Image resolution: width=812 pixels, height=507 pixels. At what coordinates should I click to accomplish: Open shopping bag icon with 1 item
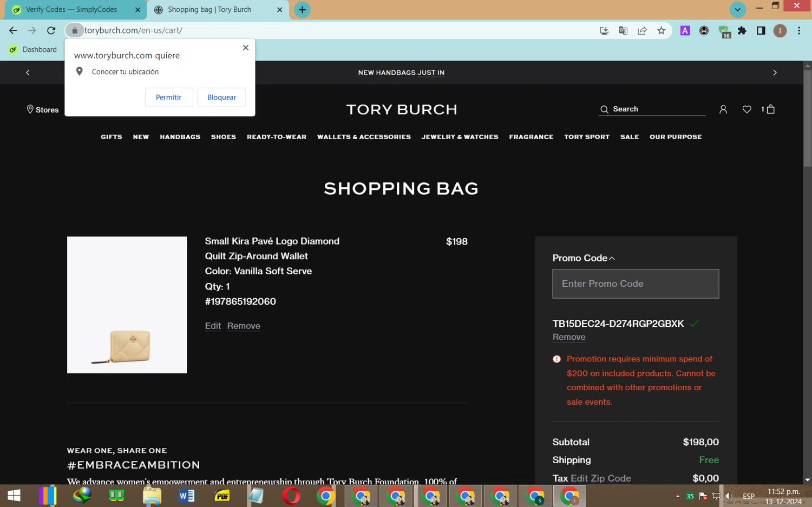click(x=768, y=109)
